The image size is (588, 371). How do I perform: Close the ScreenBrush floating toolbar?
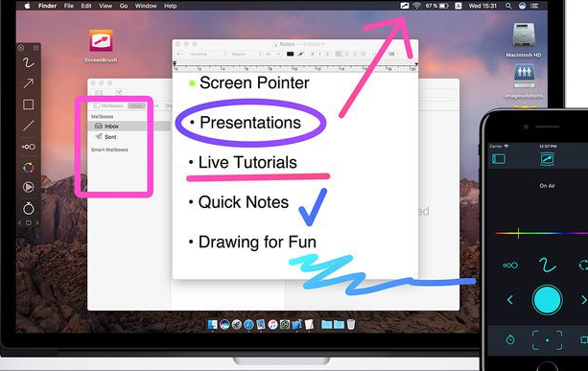click(21, 48)
